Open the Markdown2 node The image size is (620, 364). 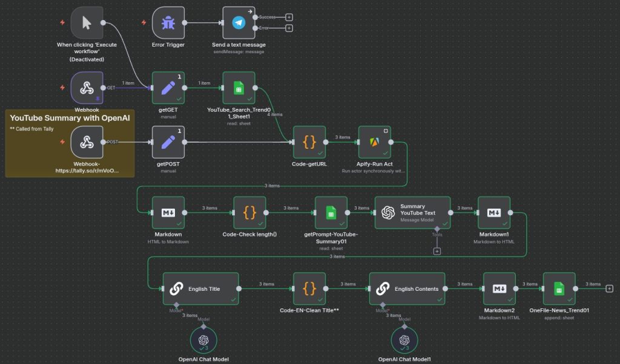pos(500,289)
